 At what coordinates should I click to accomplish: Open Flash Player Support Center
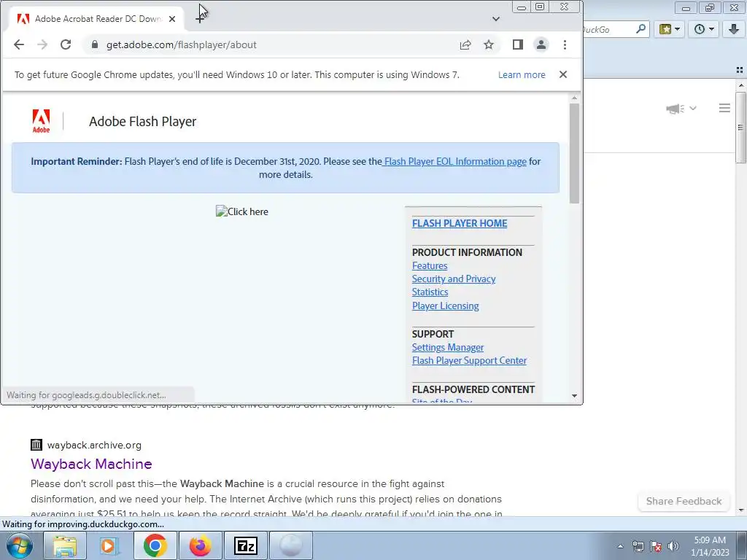(x=469, y=360)
